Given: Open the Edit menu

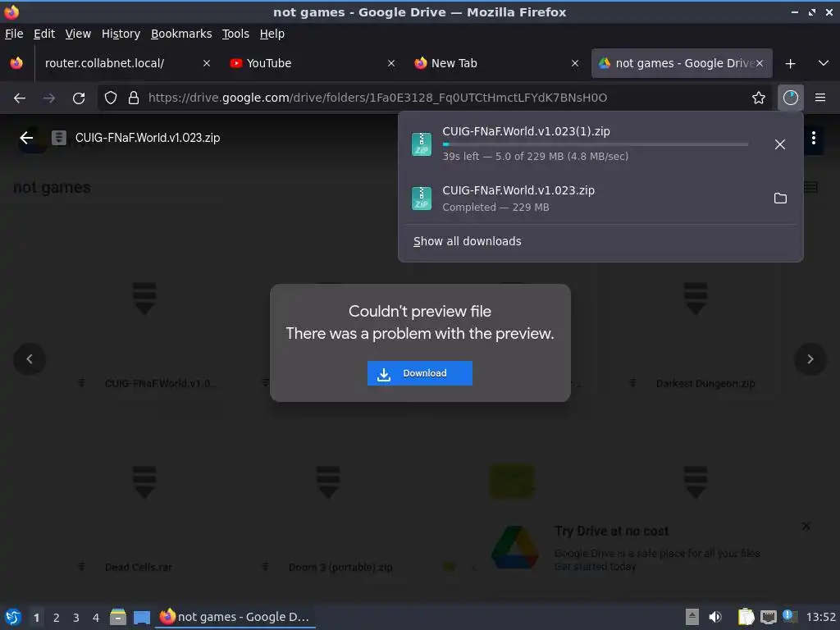Looking at the screenshot, I should pyautogui.click(x=44, y=34).
